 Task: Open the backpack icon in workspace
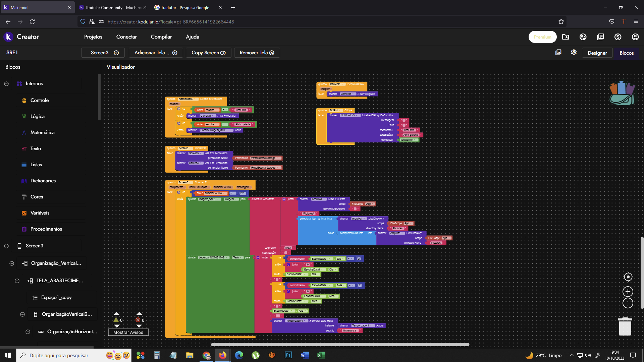(x=622, y=93)
